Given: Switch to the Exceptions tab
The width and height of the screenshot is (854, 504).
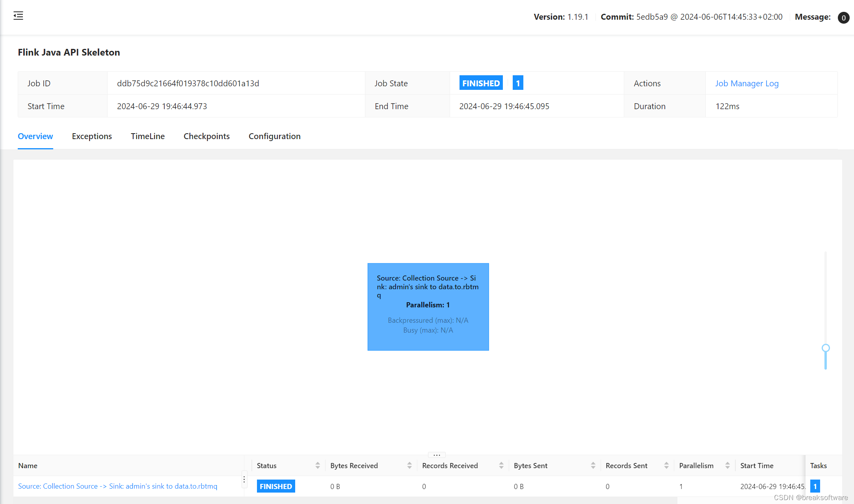Looking at the screenshot, I should pyautogui.click(x=92, y=136).
